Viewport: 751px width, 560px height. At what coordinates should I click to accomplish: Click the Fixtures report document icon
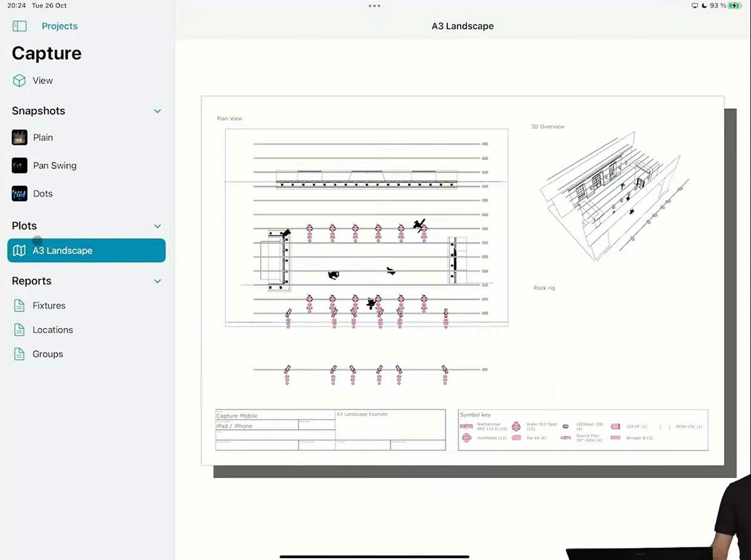[19, 306]
